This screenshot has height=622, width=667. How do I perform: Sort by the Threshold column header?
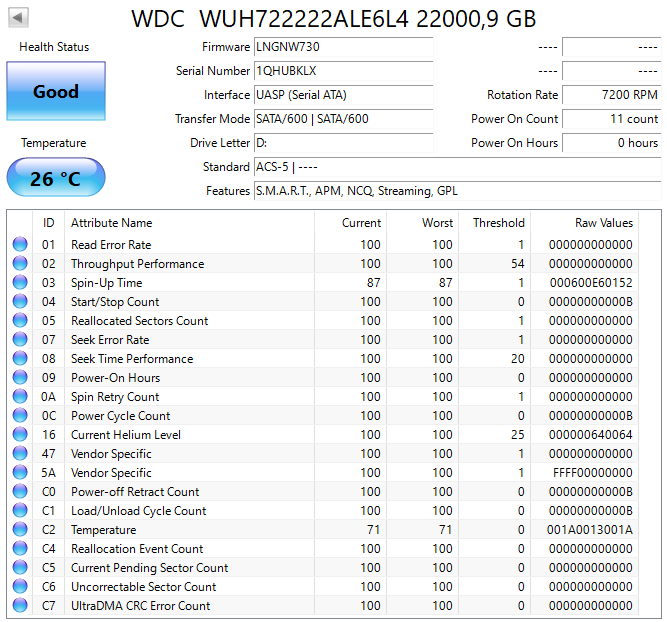(494, 223)
